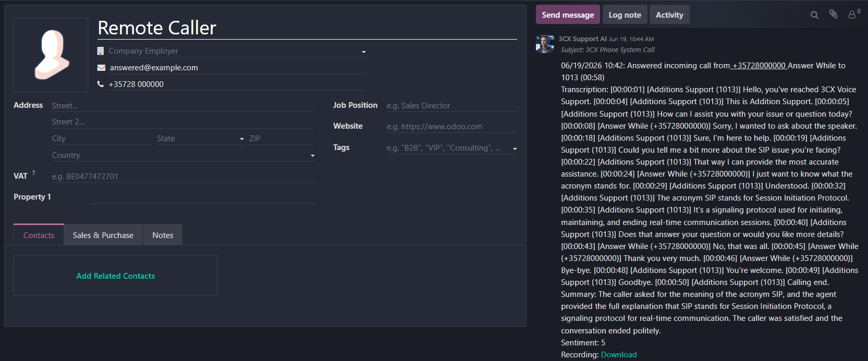Image resolution: width=868 pixels, height=361 pixels.
Task: Open the Notes tab
Action: coord(163,235)
